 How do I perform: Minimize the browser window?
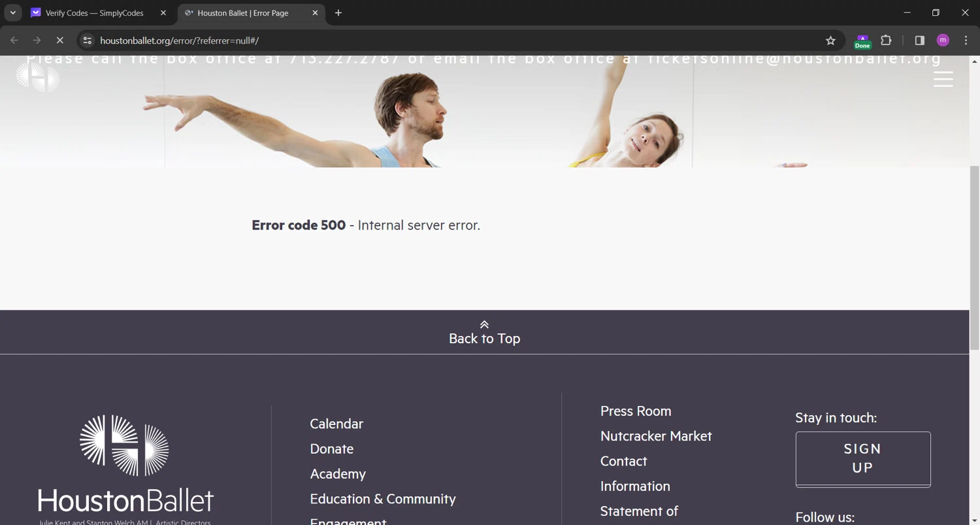point(907,12)
